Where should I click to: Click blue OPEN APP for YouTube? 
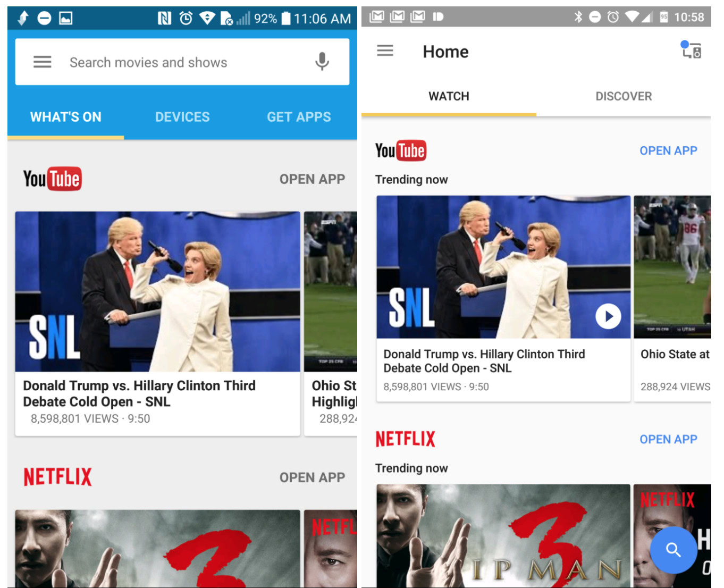coord(668,151)
